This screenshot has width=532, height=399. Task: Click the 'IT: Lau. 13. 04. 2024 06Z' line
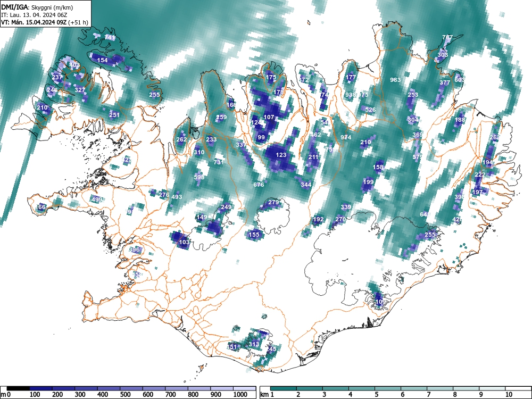click(x=35, y=15)
